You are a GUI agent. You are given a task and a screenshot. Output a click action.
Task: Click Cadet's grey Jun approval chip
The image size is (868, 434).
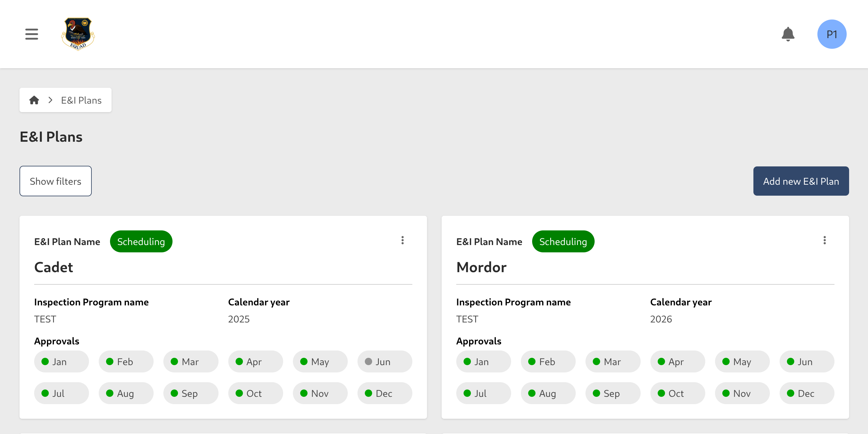[x=384, y=361]
